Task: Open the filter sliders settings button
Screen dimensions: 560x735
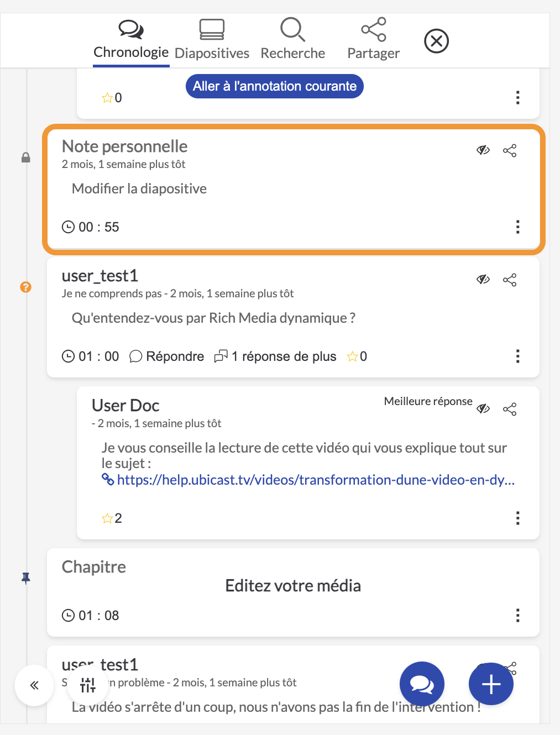Action: [x=88, y=685]
